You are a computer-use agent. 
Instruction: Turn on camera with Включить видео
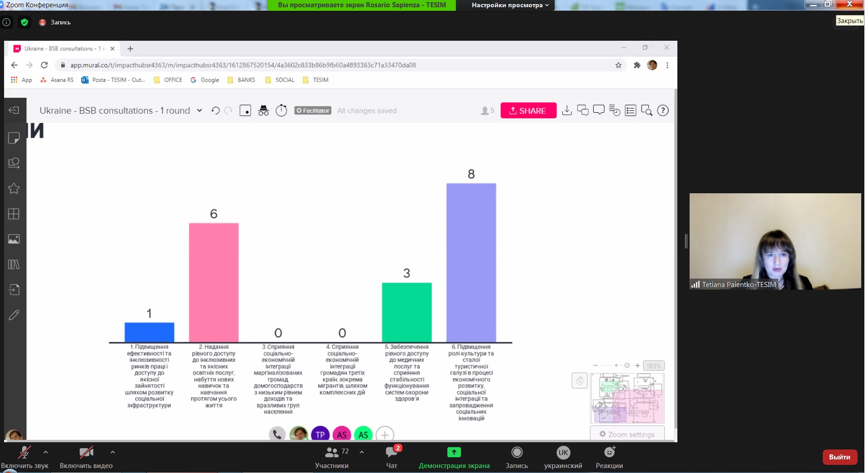pyautogui.click(x=86, y=458)
